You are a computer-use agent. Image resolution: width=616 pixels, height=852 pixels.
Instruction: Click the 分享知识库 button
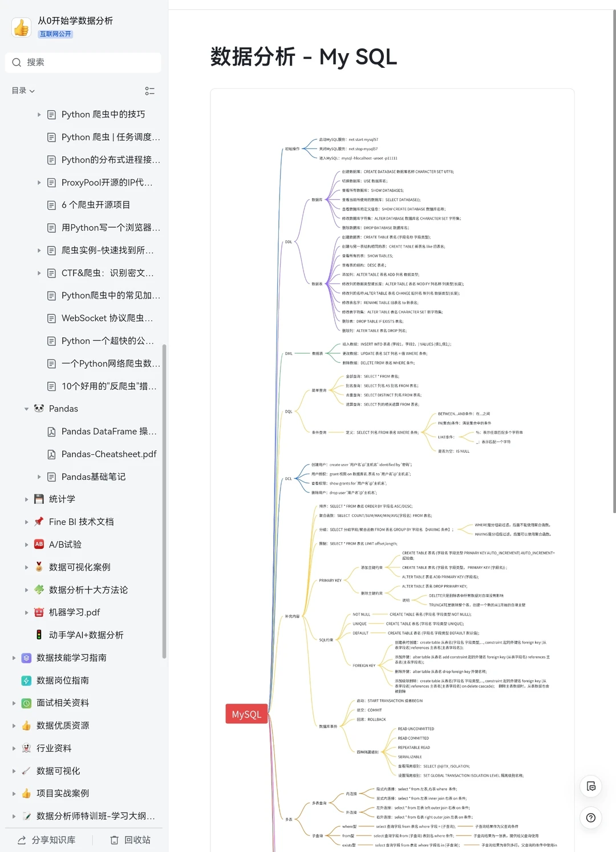click(x=46, y=839)
